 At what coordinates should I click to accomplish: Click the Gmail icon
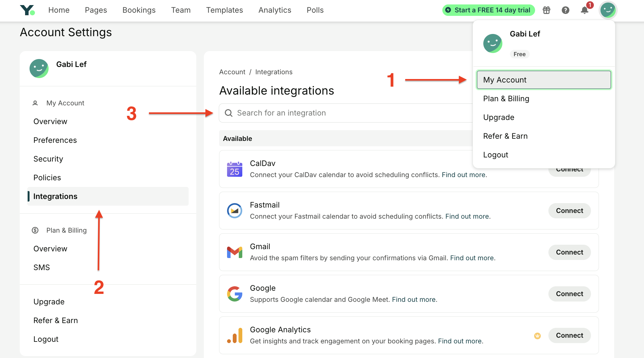pyautogui.click(x=234, y=252)
